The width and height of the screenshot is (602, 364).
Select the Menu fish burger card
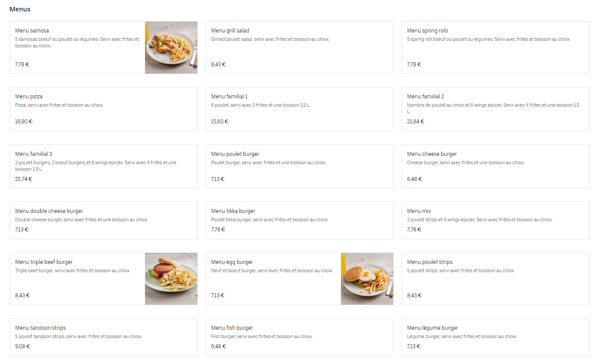[299, 337]
